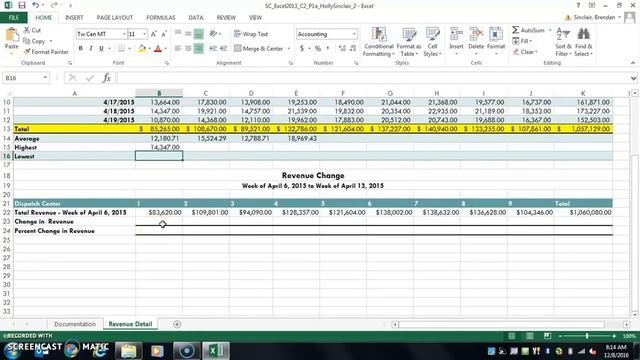The height and width of the screenshot is (360, 640).
Task: Apply fill color paint bucket
Action: pos(142,49)
